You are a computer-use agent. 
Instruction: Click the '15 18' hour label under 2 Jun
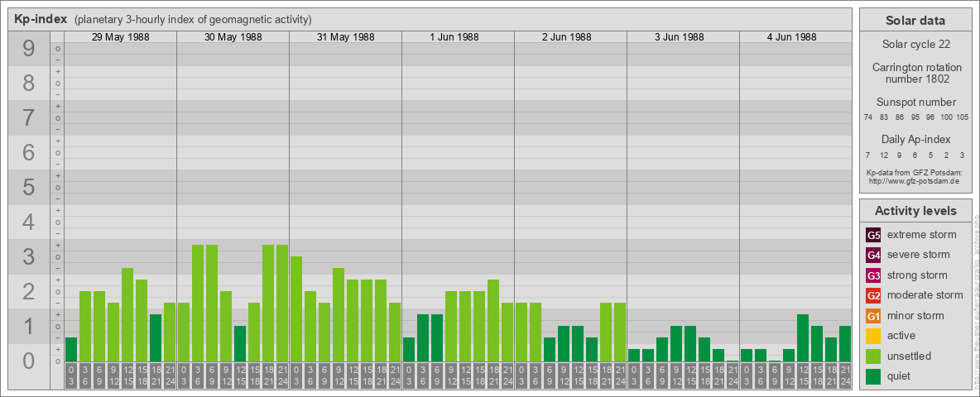tap(592, 375)
